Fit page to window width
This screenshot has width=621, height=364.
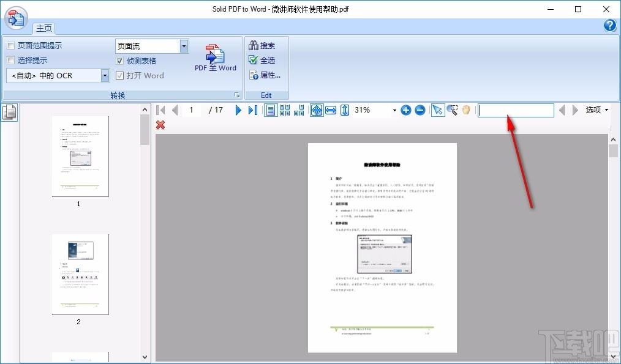coord(331,110)
